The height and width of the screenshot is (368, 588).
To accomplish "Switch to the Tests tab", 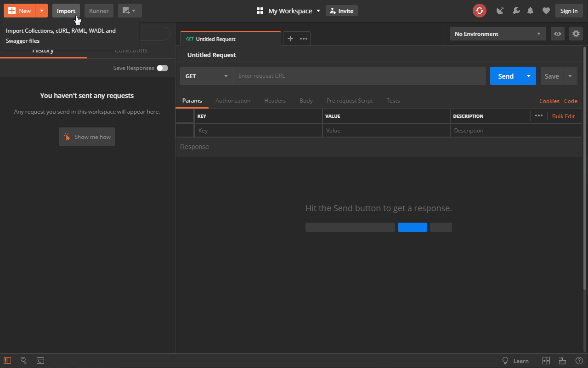I will pos(393,100).
